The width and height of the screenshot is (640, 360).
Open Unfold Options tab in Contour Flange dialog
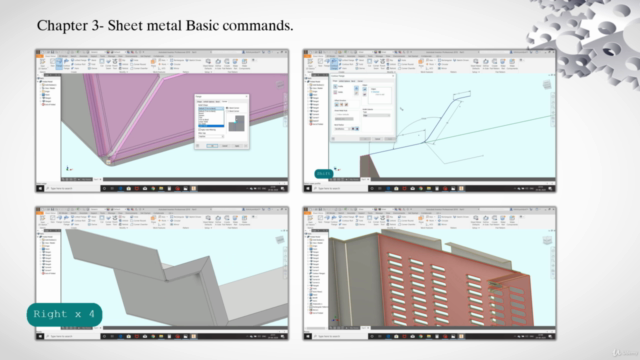point(345,81)
